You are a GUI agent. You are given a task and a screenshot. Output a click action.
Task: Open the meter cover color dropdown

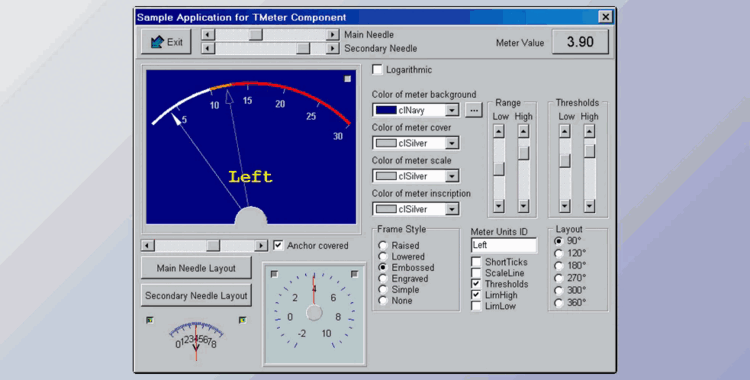click(452, 143)
